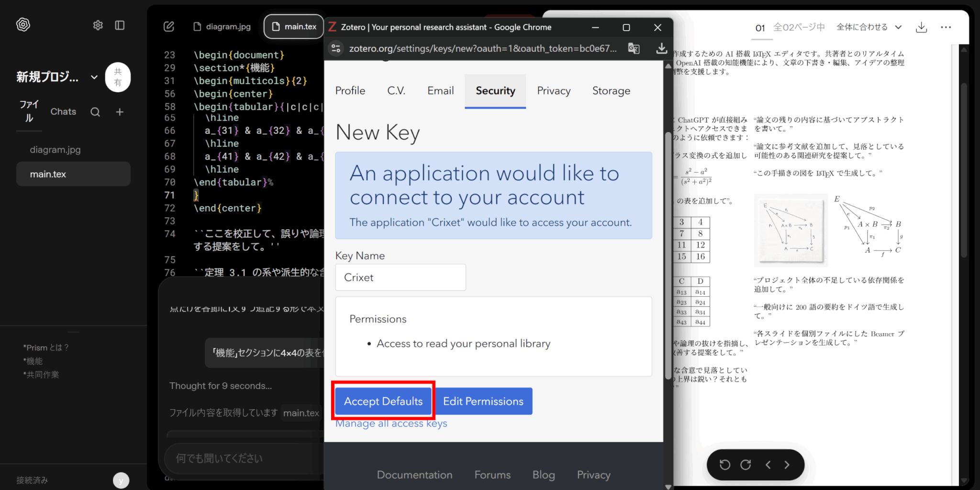980x490 pixels.
Task: Open the three-dot more options menu
Action: [946, 27]
